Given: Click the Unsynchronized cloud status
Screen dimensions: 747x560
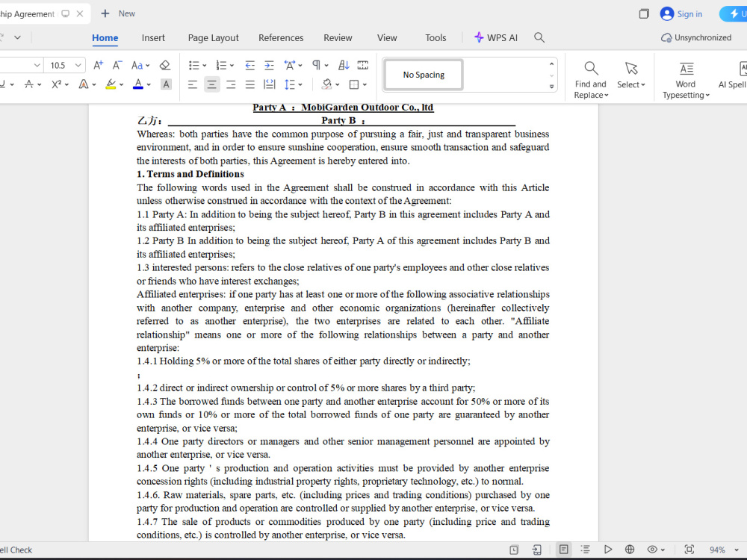Looking at the screenshot, I should (696, 37).
